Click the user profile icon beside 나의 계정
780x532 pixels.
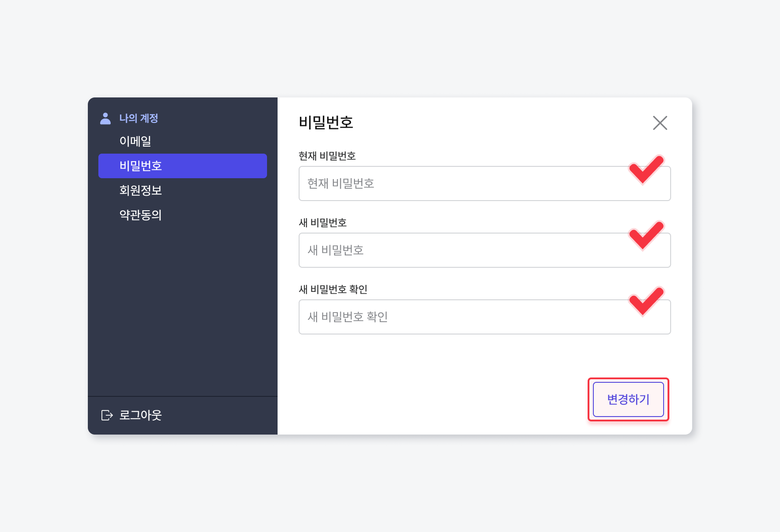[105, 119]
